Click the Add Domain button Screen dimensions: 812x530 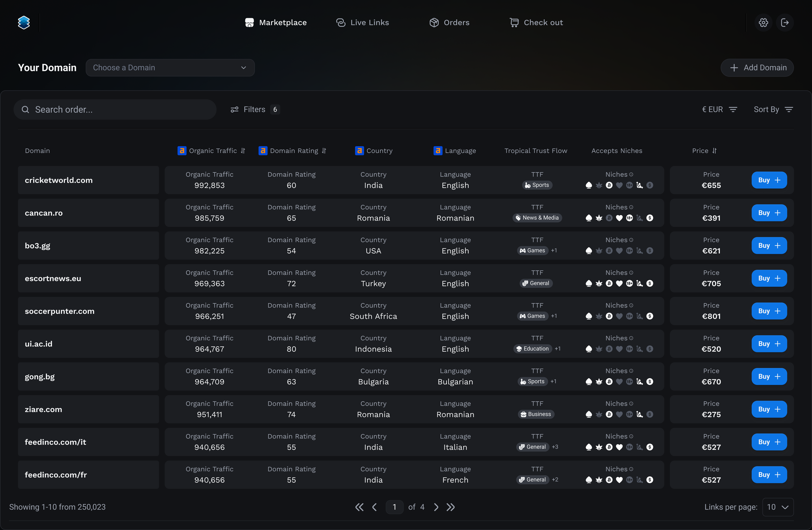tap(757, 68)
